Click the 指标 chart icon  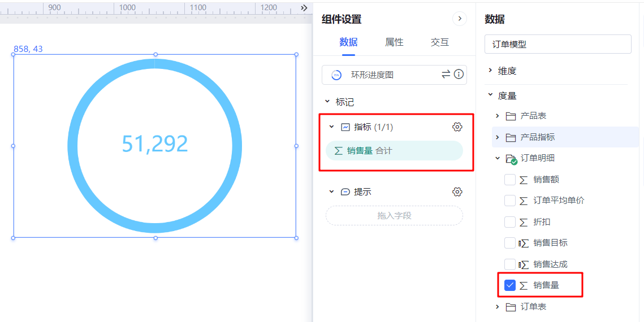pos(345,127)
